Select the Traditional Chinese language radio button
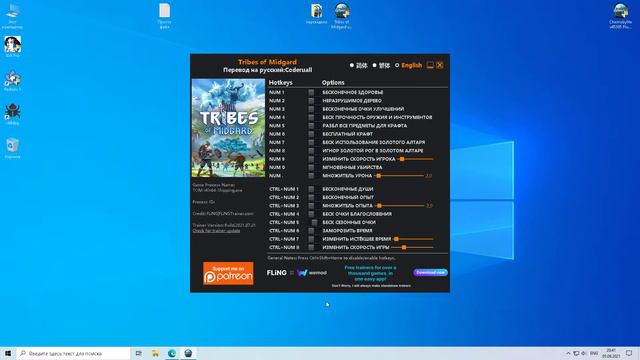640x360 pixels. point(374,65)
